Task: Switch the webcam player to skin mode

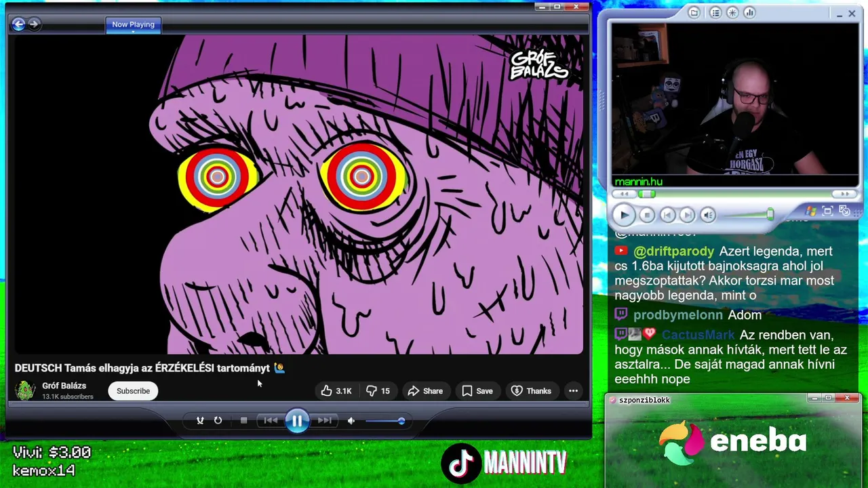Action: pos(844,211)
